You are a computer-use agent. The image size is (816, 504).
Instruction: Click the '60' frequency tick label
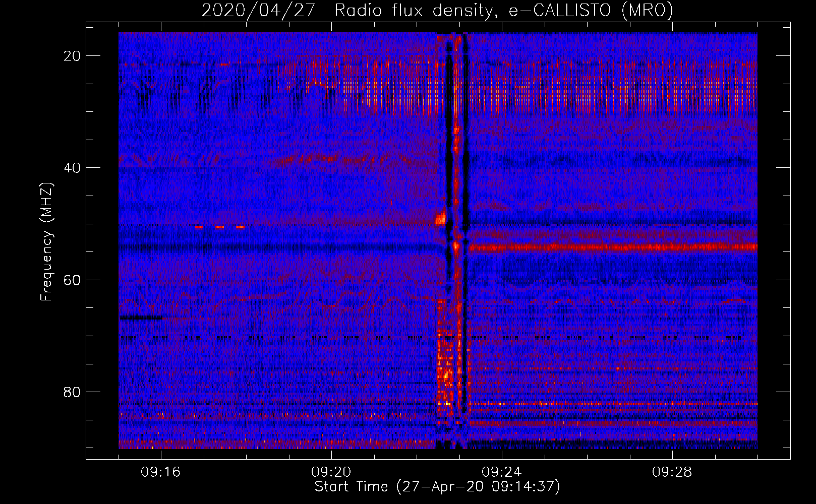coord(72,280)
